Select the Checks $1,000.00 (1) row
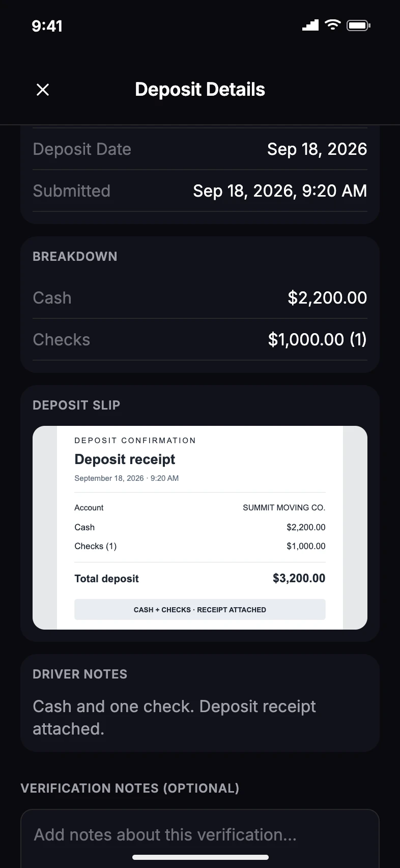 click(x=200, y=340)
